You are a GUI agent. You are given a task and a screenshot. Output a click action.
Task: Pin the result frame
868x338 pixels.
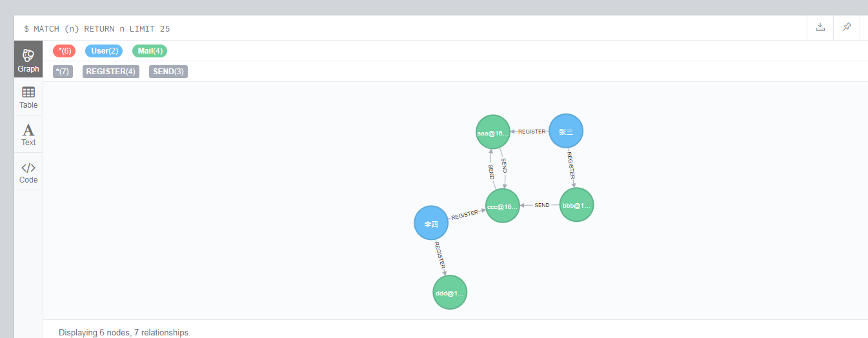point(847,27)
